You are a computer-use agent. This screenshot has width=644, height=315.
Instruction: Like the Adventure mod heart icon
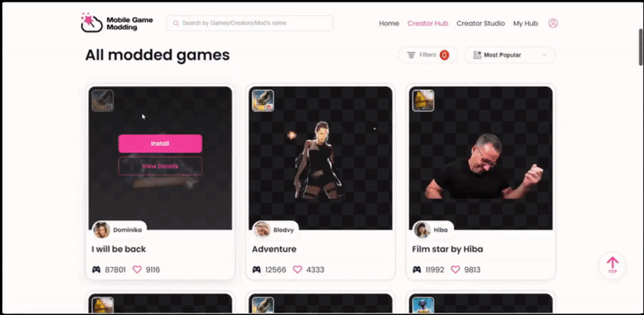click(297, 270)
